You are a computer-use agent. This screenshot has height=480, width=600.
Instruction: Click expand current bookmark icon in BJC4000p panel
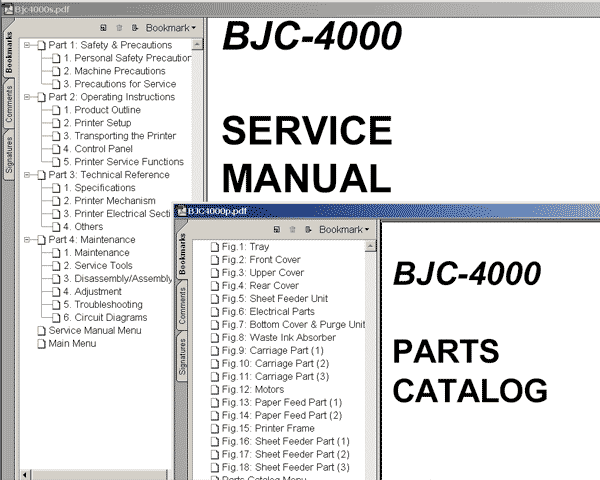click(x=308, y=229)
